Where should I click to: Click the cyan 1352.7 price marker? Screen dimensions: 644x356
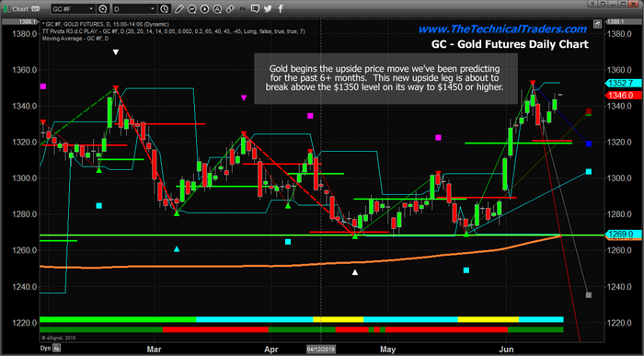[623, 84]
